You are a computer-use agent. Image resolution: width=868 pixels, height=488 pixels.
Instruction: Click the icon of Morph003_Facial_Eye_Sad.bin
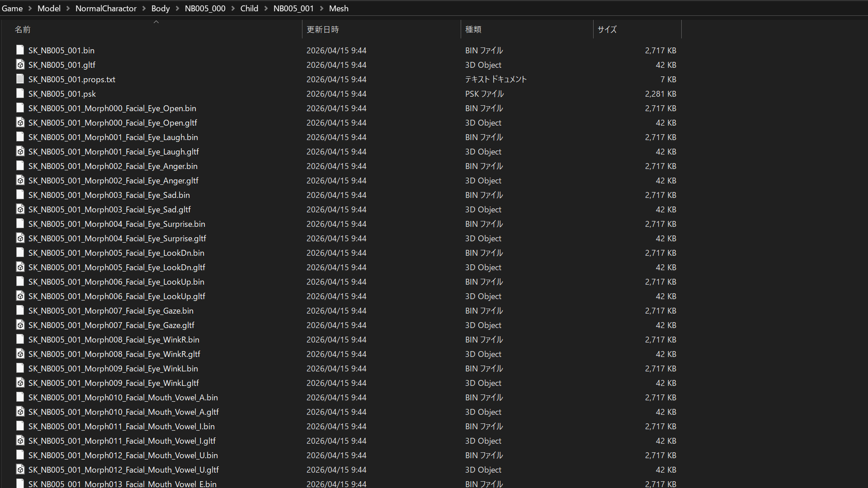[x=20, y=195]
